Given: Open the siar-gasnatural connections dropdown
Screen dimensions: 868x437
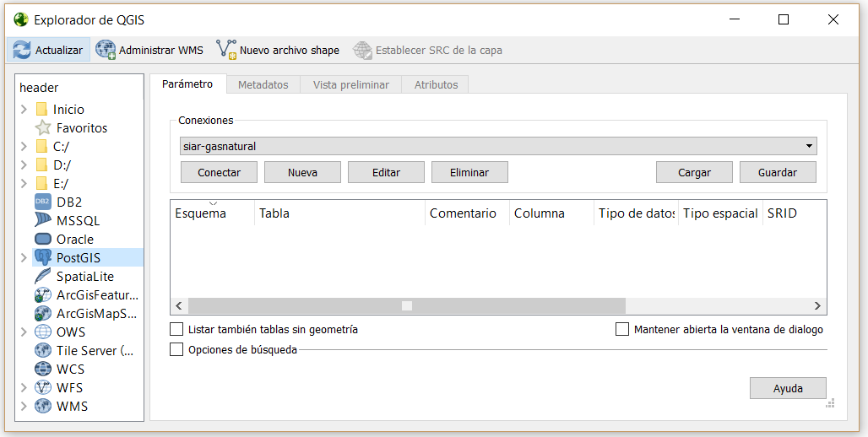Looking at the screenshot, I should coord(498,147).
